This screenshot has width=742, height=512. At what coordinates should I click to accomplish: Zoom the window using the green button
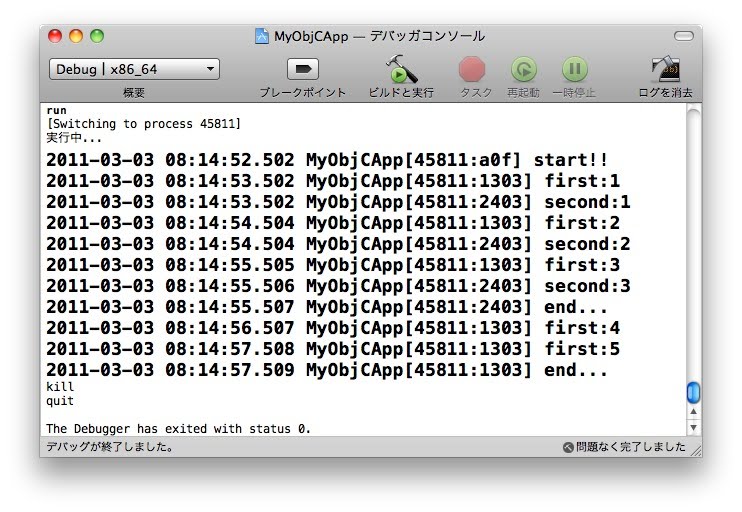point(97,36)
